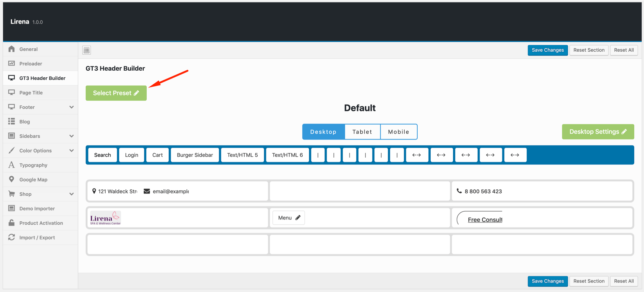Select the Search header element

pos(102,155)
